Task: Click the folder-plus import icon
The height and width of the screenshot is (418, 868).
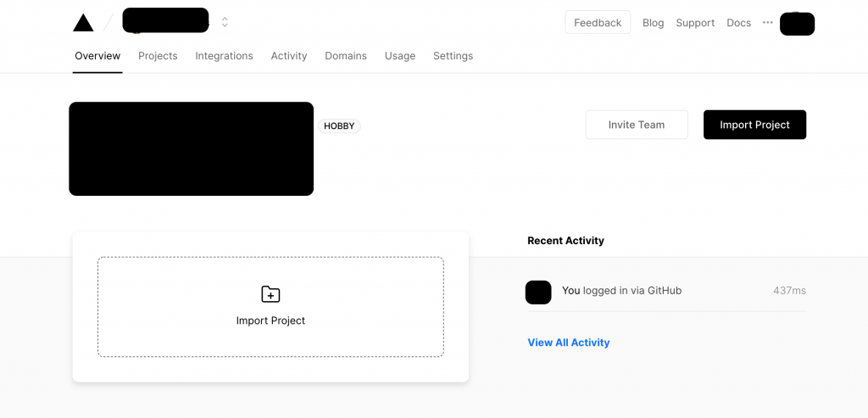Action: [270, 294]
